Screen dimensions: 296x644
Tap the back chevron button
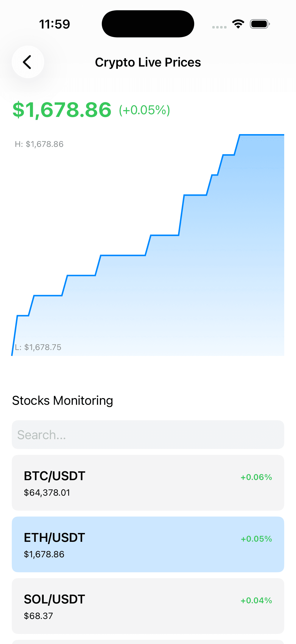pyautogui.click(x=28, y=62)
